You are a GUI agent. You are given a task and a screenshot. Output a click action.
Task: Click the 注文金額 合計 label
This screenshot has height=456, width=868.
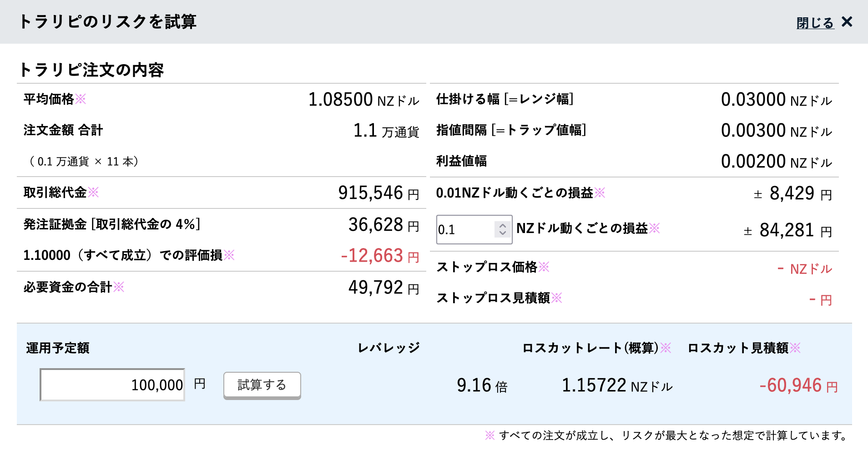point(63,130)
